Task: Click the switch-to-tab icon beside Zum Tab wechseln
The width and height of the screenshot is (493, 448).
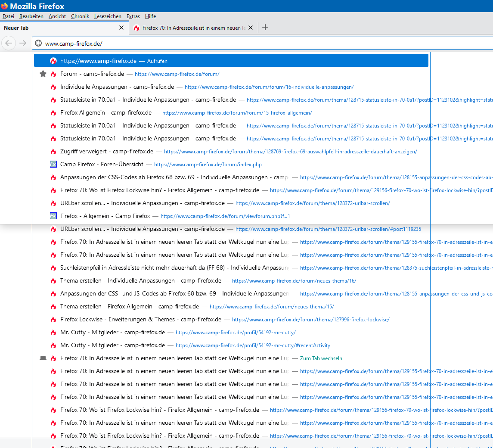Action: pos(43,358)
